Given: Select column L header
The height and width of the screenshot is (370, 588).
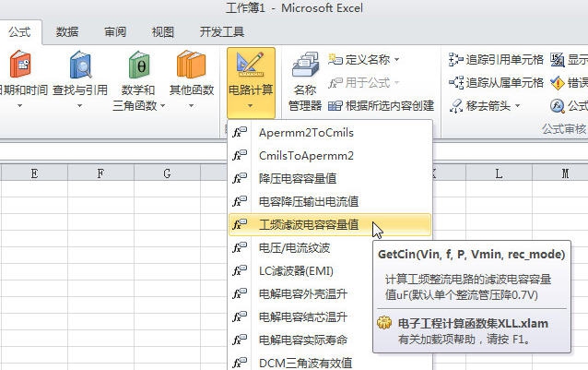Looking at the screenshot, I should tap(499, 173).
